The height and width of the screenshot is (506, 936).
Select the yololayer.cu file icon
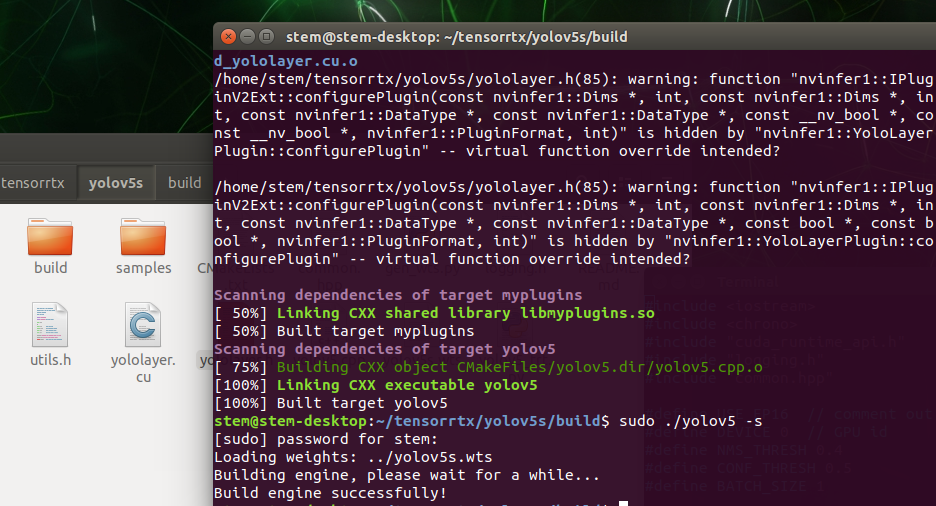click(143, 325)
